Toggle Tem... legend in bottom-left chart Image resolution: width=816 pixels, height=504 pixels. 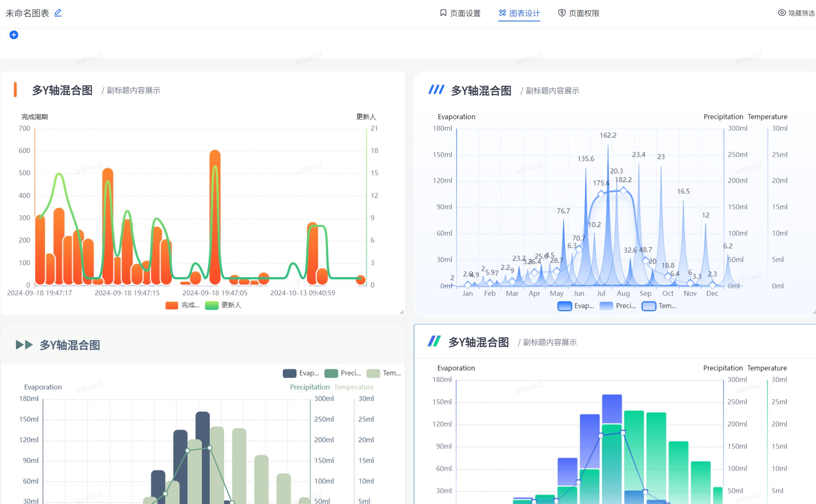click(384, 373)
